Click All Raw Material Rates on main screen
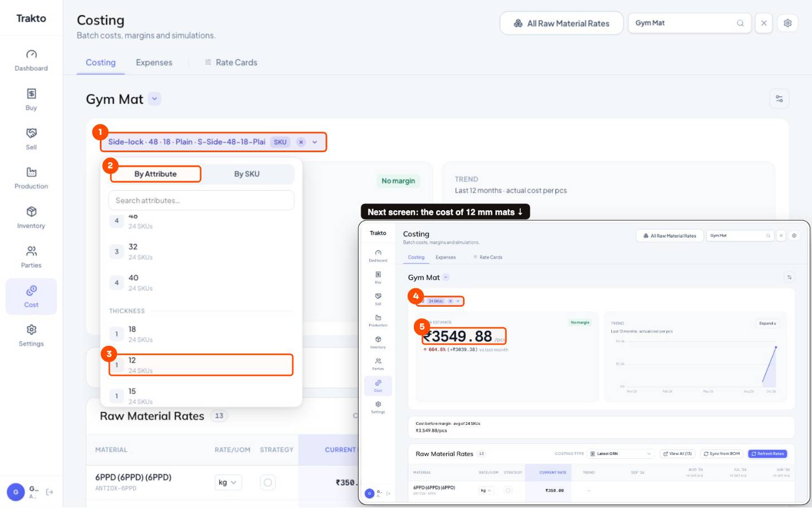 tap(561, 23)
